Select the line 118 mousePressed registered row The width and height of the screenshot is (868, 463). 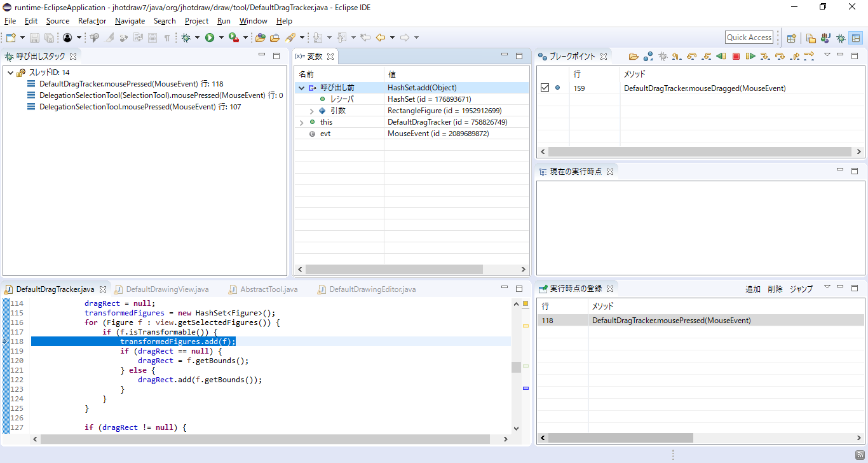(x=700, y=321)
